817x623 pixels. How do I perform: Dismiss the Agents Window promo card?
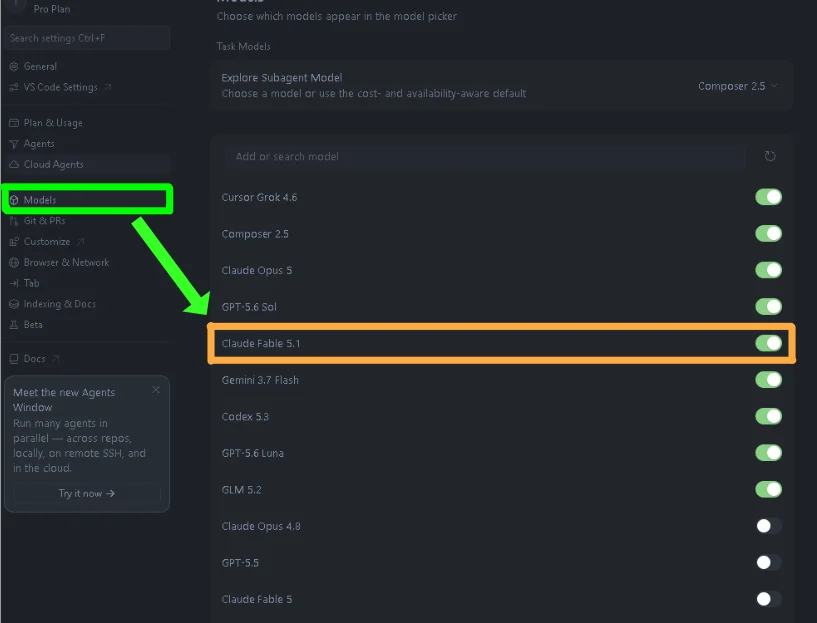pos(156,390)
